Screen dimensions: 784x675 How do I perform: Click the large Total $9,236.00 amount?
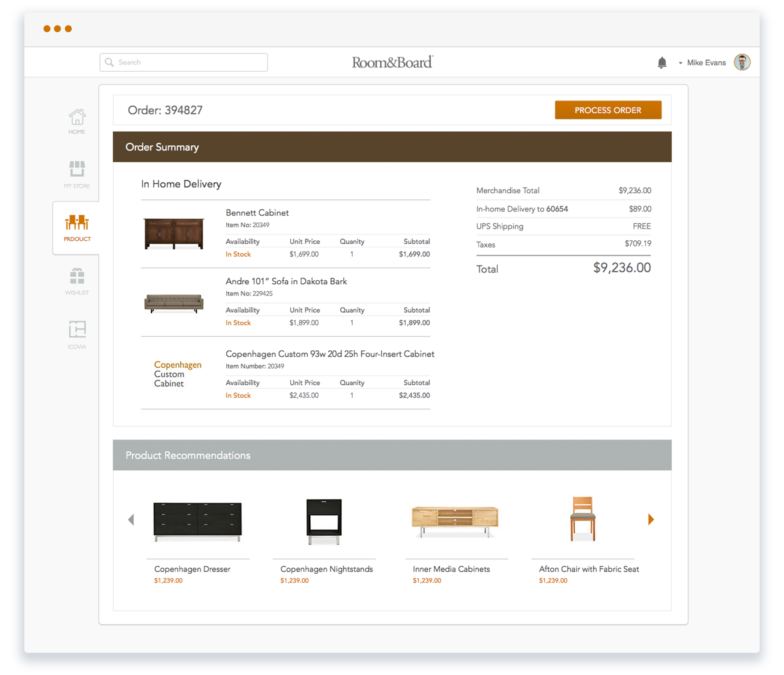[622, 268]
